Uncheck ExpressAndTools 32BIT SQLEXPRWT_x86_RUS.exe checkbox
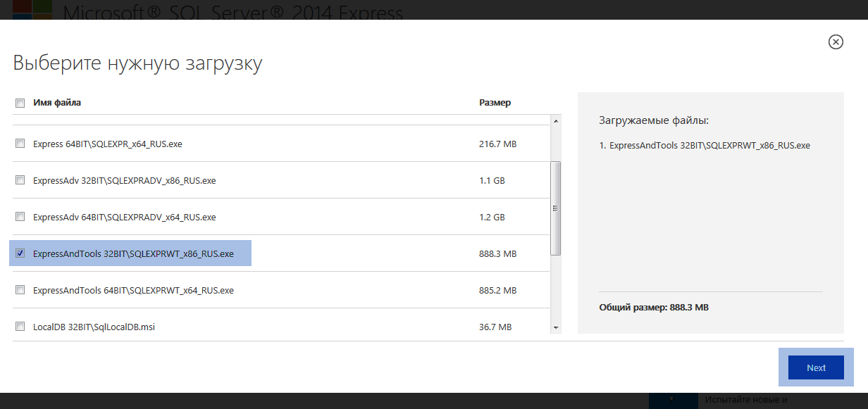Screen dimensions: 868x409 point(20,253)
